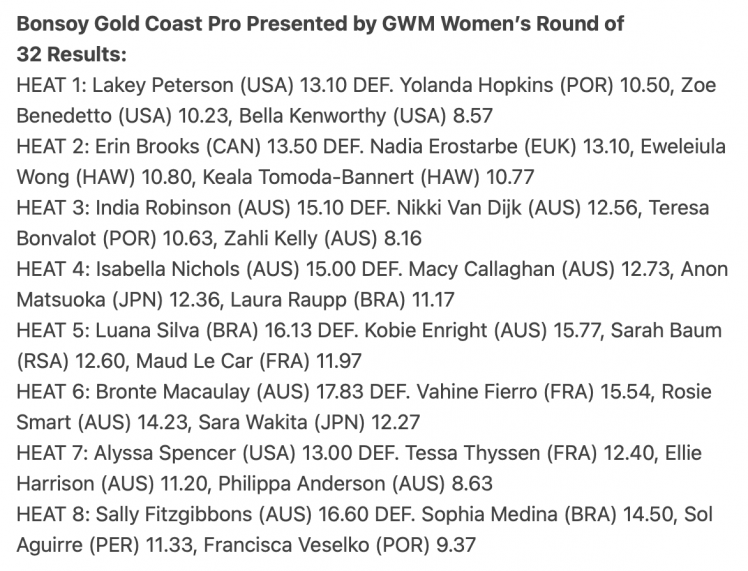Click the Women's Round of 32 heading
The image size is (748, 571).
[320, 39]
